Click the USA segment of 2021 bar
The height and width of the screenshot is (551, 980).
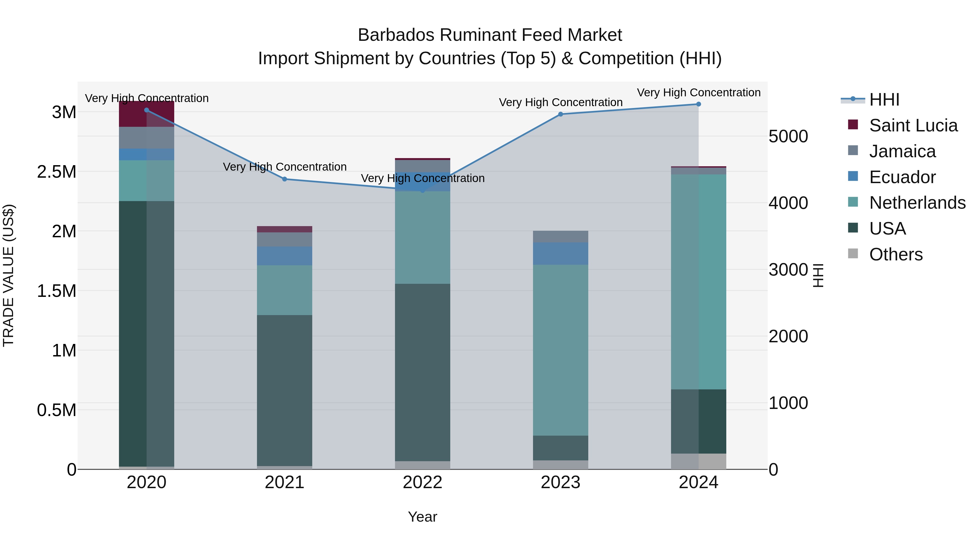click(284, 390)
